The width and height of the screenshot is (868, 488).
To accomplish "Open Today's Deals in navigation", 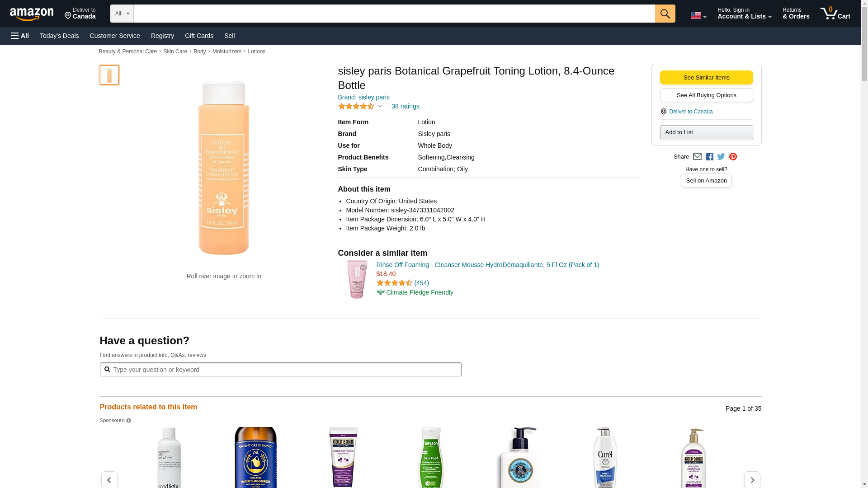I will (x=59, y=36).
